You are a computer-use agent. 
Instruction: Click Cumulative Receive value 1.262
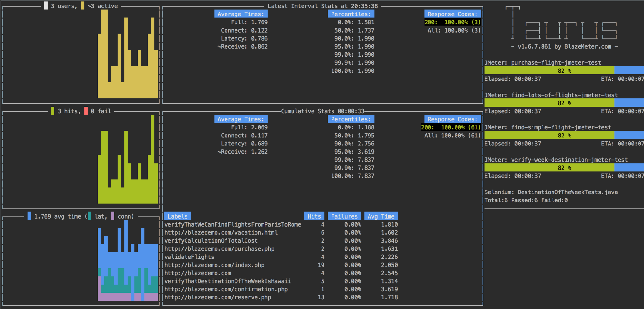[x=259, y=151]
